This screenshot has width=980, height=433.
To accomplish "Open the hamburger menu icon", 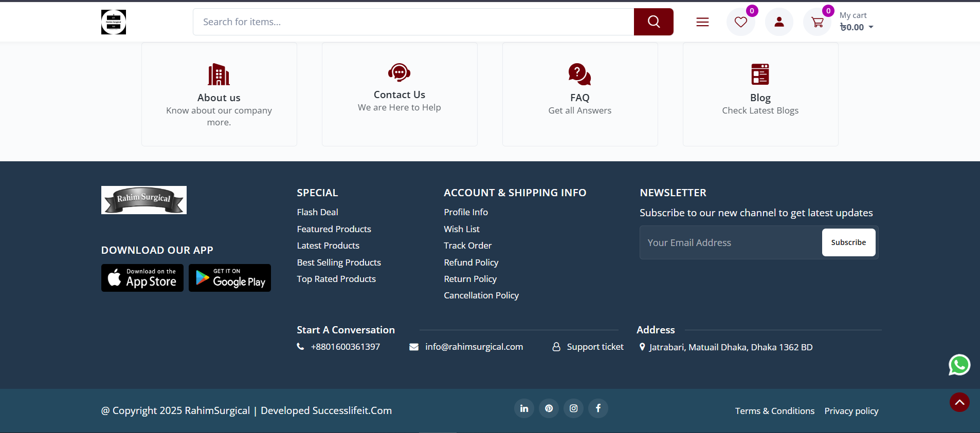I will coord(702,22).
